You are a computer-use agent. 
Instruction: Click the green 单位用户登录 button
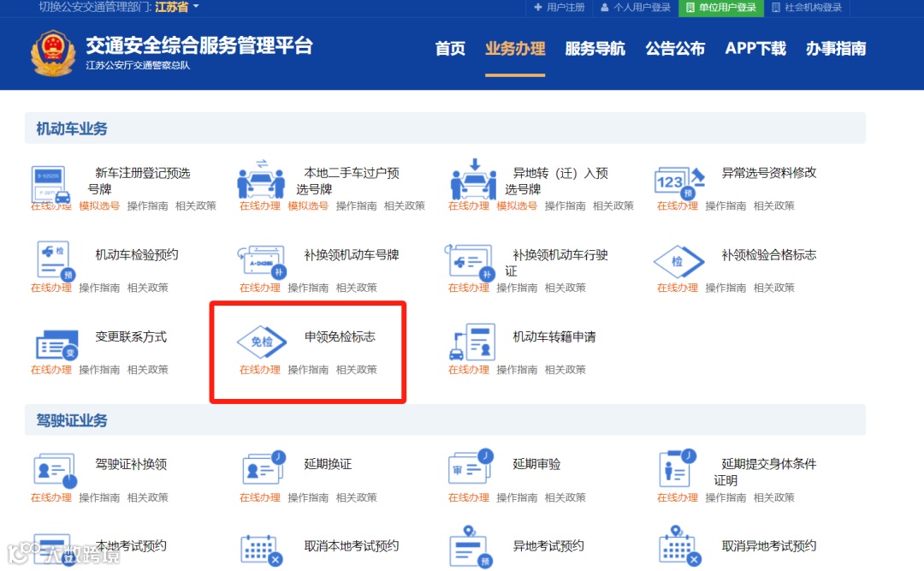721,8
